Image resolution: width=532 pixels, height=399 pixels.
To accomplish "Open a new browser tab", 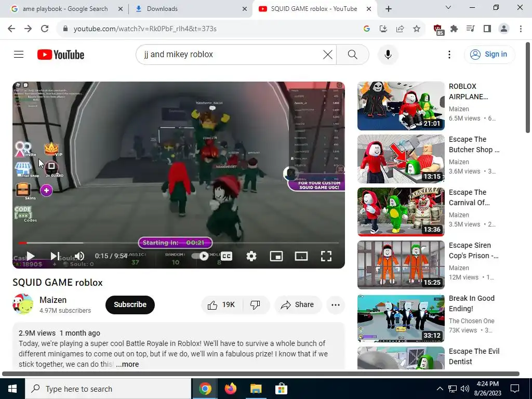I will (x=389, y=9).
